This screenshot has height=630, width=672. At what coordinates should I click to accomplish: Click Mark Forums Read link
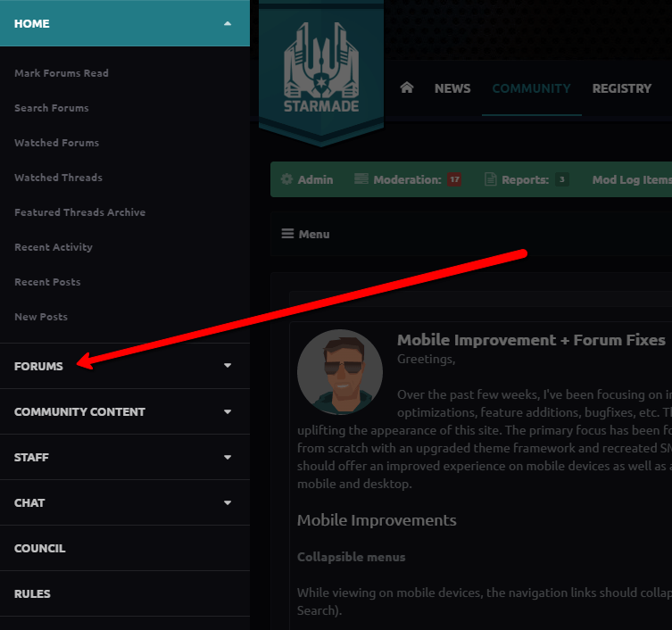(x=62, y=73)
